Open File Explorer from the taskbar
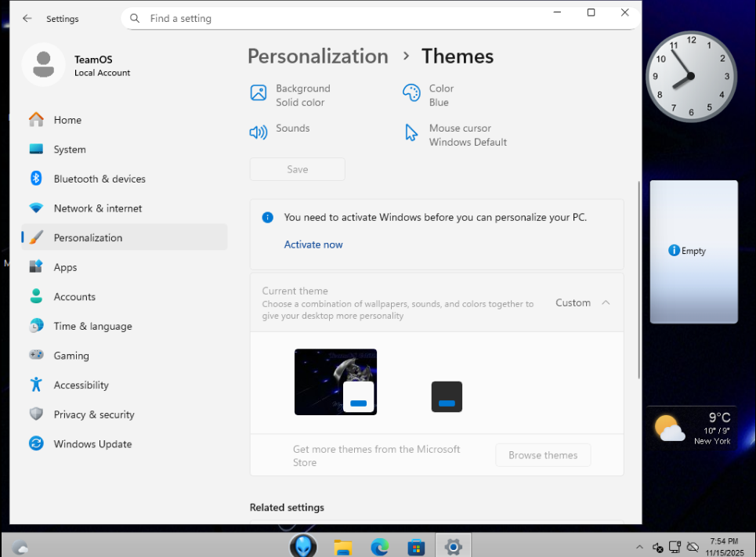 (x=342, y=546)
